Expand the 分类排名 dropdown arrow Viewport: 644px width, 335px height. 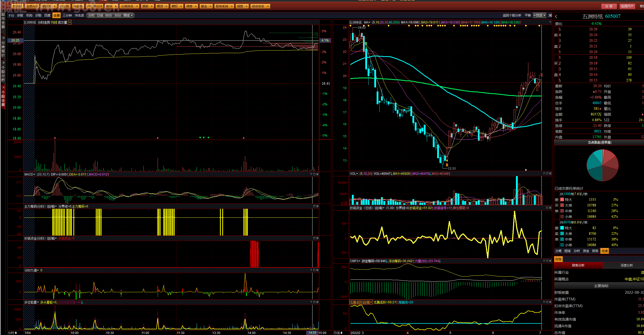pos(137,6)
